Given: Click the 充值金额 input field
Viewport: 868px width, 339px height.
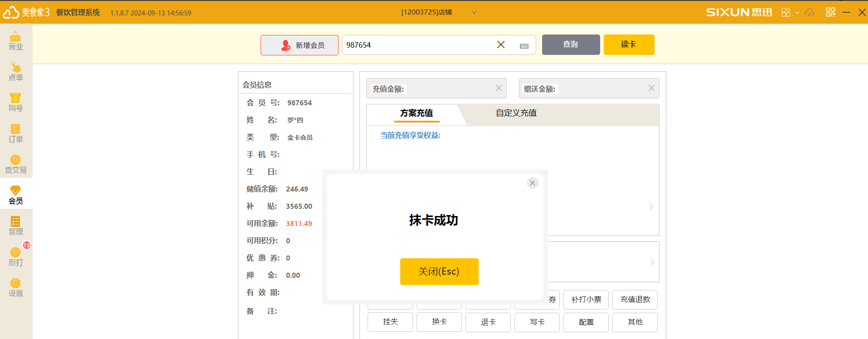Looking at the screenshot, I should [449, 88].
